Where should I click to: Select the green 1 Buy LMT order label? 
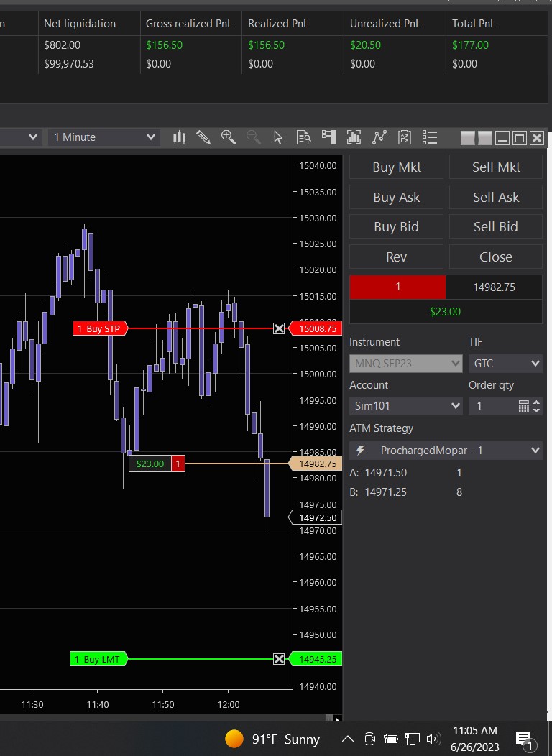(99, 658)
